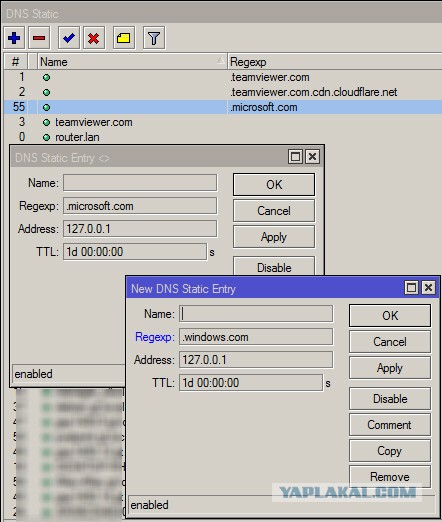Image resolution: width=442 pixels, height=522 pixels.
Task: Click Apply in DNS Static Entry window
Action: click(x=274, y=237)
